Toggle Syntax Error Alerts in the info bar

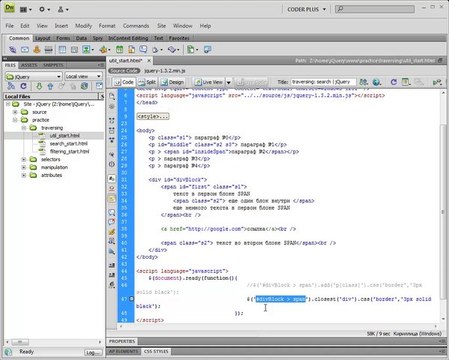[x=112, y=198]
